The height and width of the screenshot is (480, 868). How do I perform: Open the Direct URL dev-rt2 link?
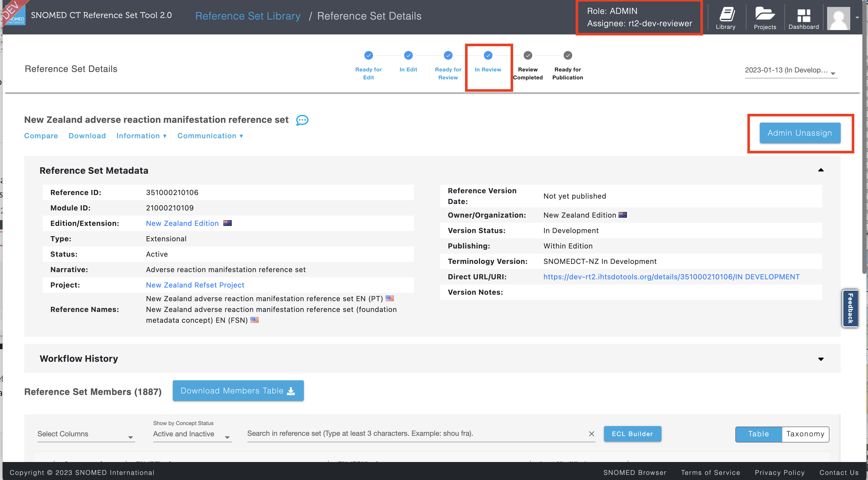pyautogui.click(x=671, y=277)
